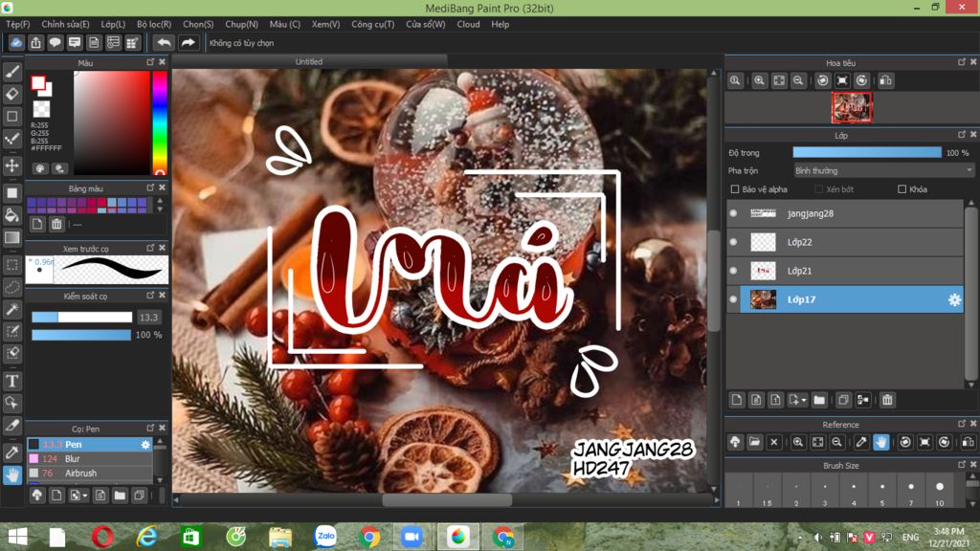Open the Bộ lọc(R) menu
This screenshot has height=551, width=980.
click(154, 24)
